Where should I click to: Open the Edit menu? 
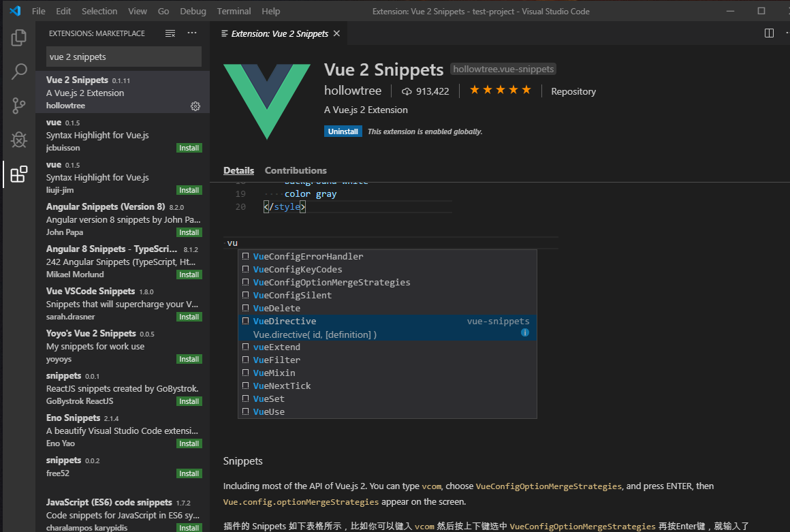point(63,11)
